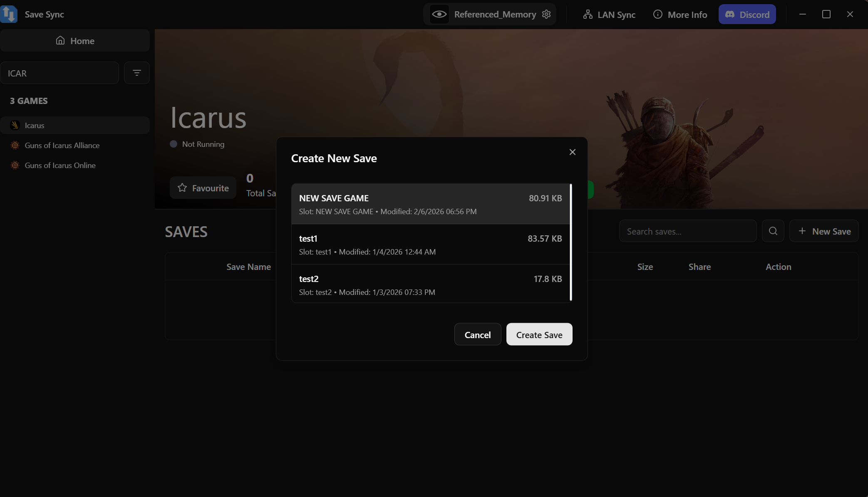Open More Info
868x497 pixels.
(680, 15)
